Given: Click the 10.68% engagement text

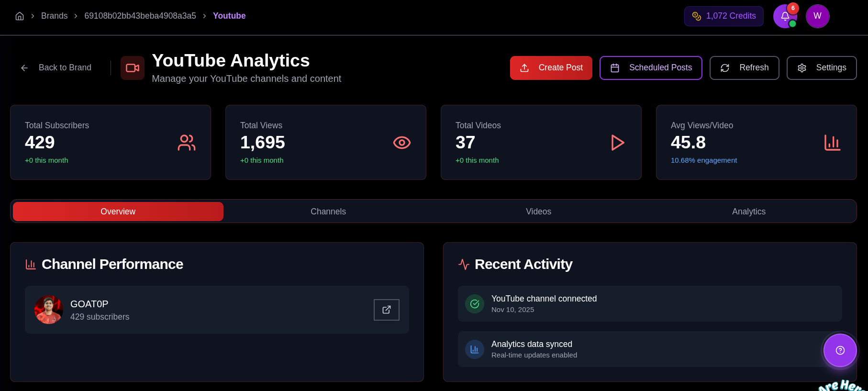Looking at the screenshot, I should point(704,160).
